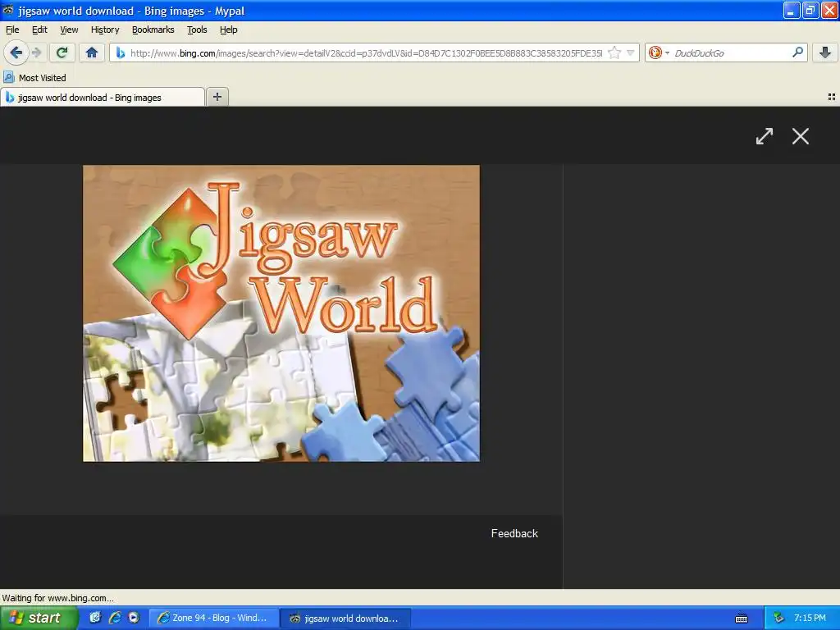Open the File menu
This screenshot has width=840, height=630.
tap(12, 30)
